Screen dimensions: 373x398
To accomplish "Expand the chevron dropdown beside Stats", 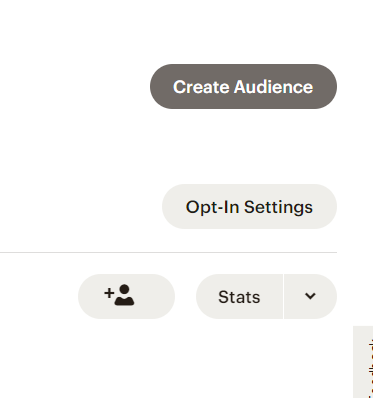I will click(310, 296).
